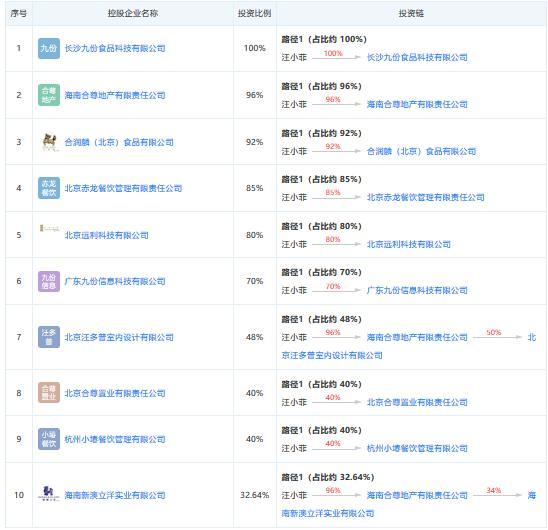Click the red 50% label in row 7 chain
This screenshot has height=530, width=548.
(493, 332)
